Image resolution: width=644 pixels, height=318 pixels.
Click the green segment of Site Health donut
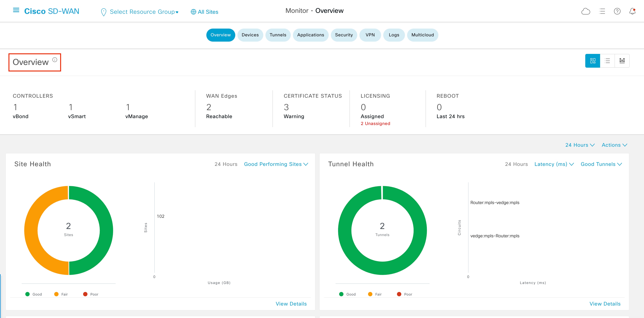(106, 230)
